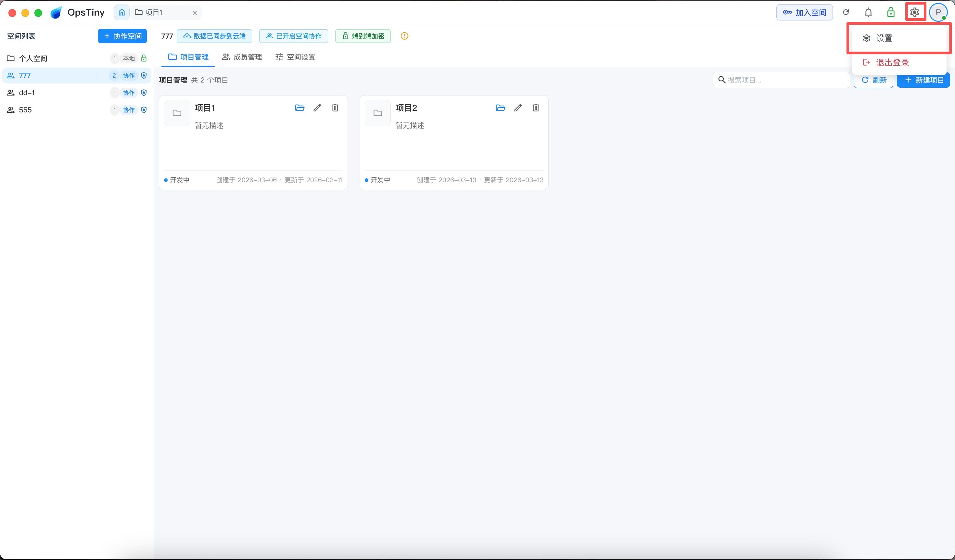Screen dimensions: 955x560
Task: Click the 新建项目 button
Action: (x=923, y=80)
